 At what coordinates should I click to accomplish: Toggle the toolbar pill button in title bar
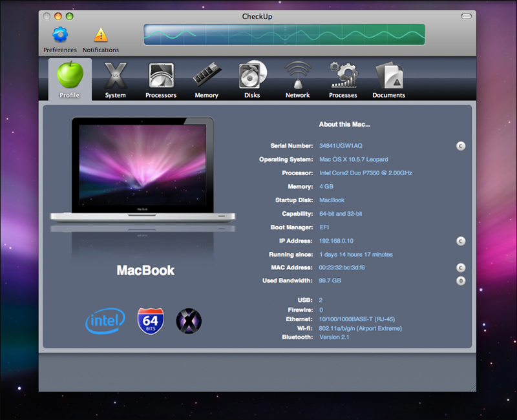coord(466,16)
